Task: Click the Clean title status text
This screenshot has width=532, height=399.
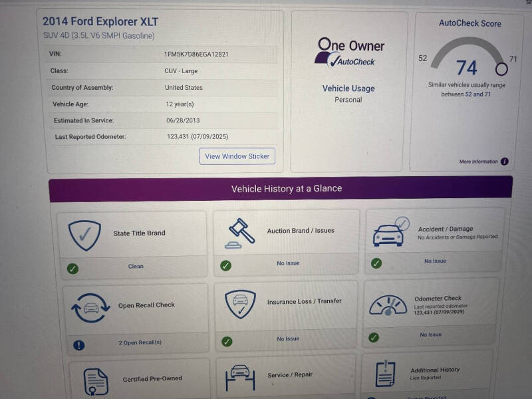Action: (136, 267)
